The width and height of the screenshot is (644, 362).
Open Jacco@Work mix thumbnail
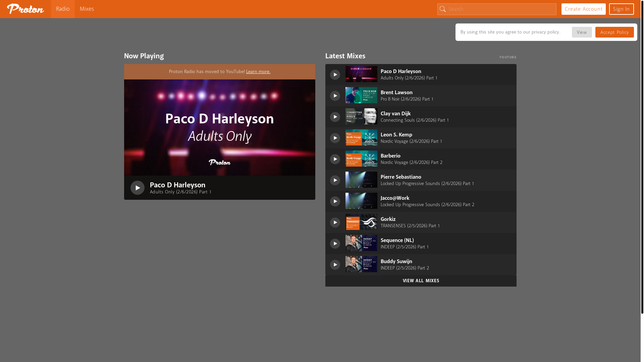tap(361, 201)
